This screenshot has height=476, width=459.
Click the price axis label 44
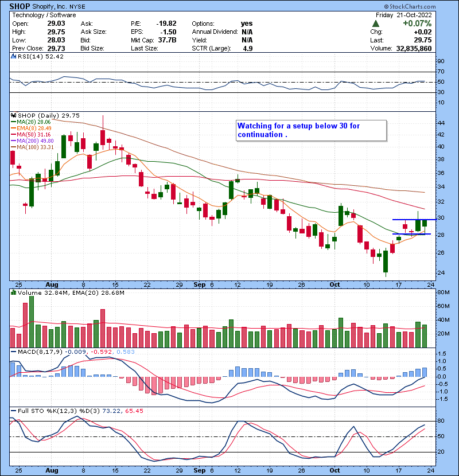click(441, 123)
